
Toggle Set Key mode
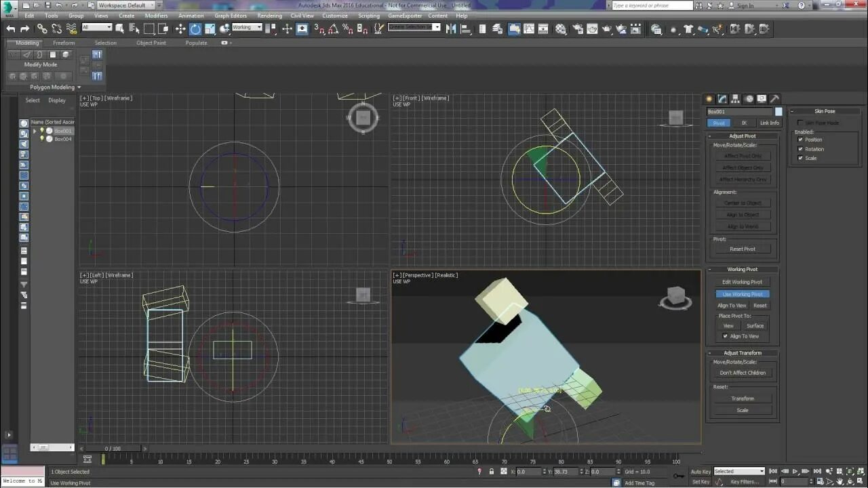[x=701, y=482]
